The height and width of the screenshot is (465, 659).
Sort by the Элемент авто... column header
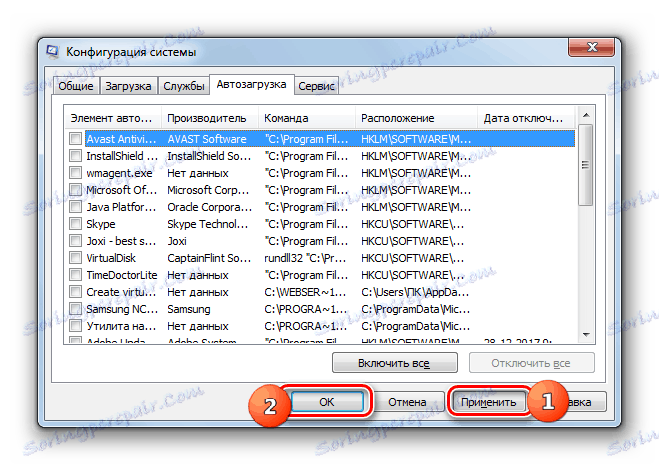point(113,118)
